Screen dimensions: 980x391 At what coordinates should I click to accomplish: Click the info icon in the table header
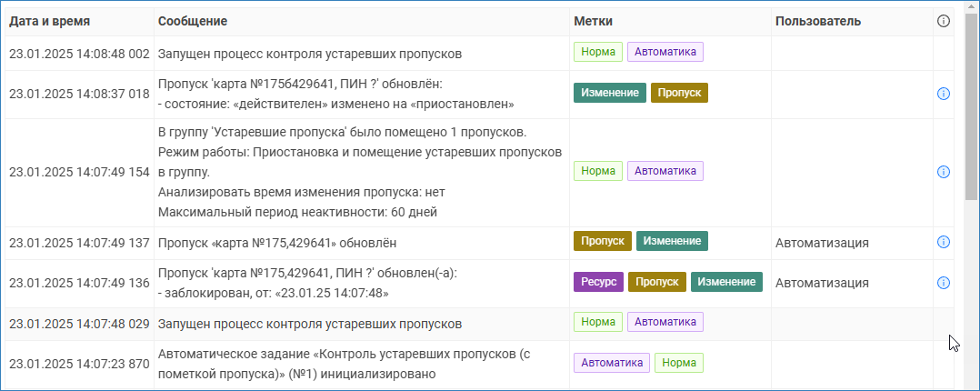tap(943, 21)
